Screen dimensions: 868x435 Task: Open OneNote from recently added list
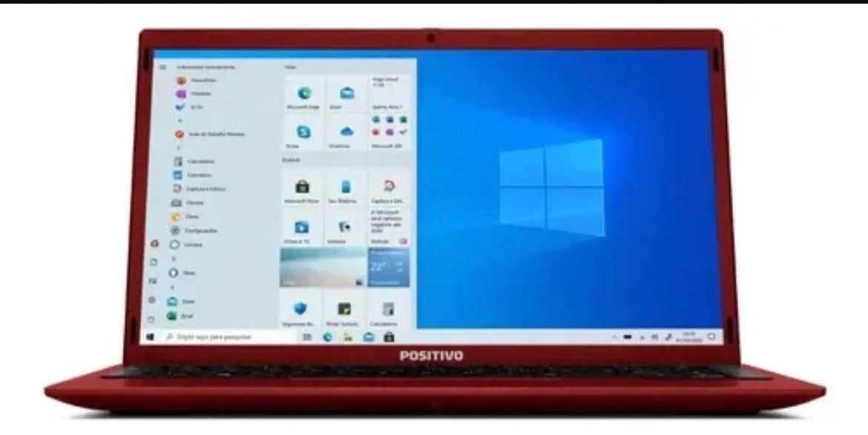(x=194, y=93)
